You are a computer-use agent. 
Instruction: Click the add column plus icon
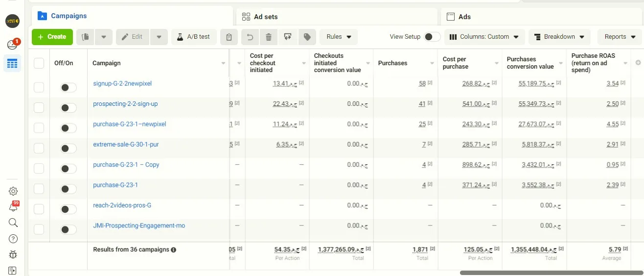(638, 63)
